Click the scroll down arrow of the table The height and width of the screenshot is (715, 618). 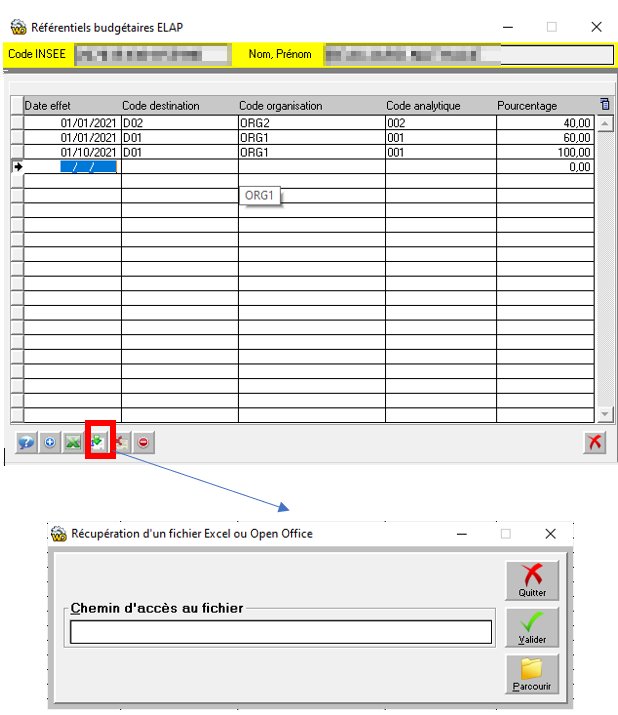coord(605,414)
